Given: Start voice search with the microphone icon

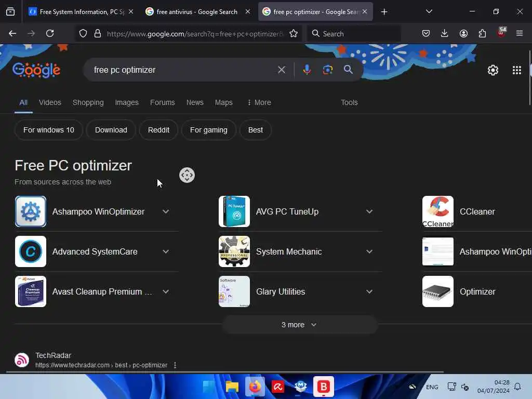Looking at the screenshot, I should [x=307, y=70].
